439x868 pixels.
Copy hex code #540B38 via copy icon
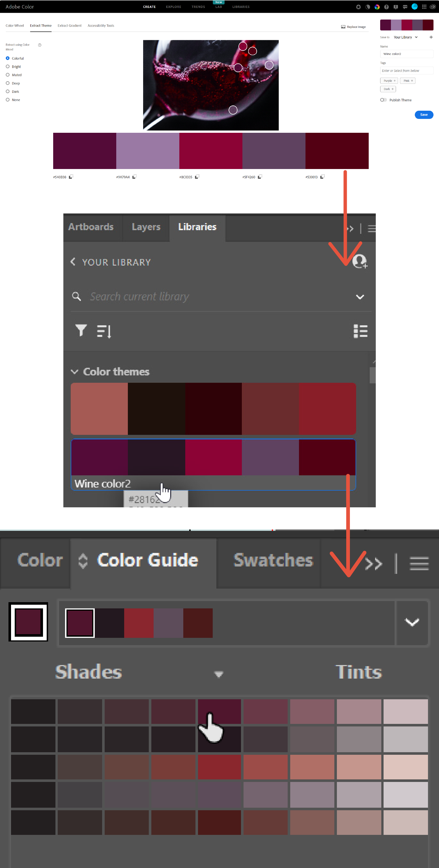pos(71,177)
